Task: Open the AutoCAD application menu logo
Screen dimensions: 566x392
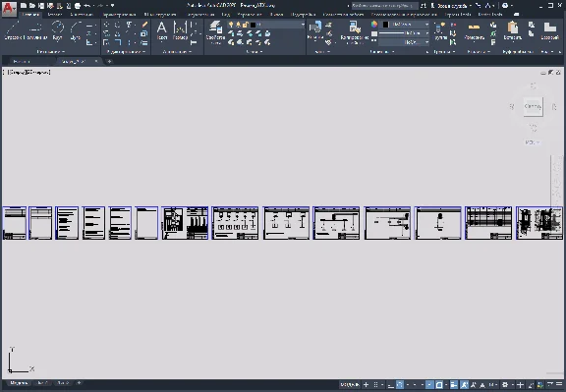Action: 9,9
